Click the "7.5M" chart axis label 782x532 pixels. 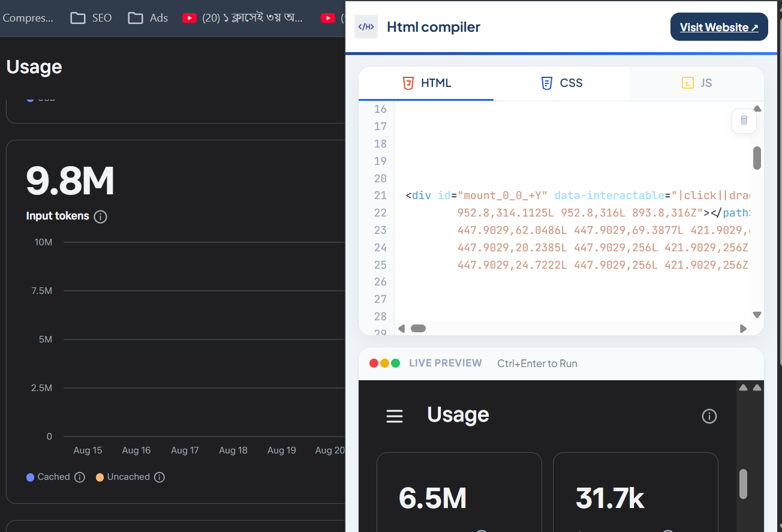click(41, 291)
